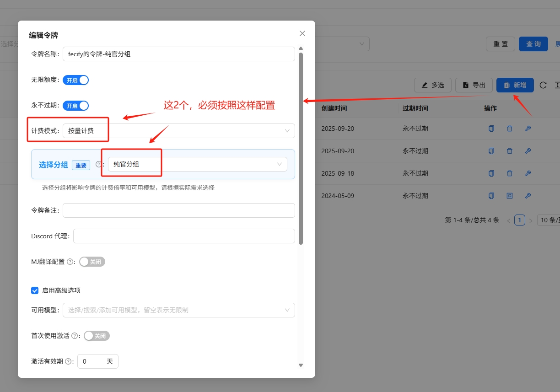The width and height of the screenshot is (560, 392).
Task: Click the circular refresh icon beside 新增
Action: [543, 85]
